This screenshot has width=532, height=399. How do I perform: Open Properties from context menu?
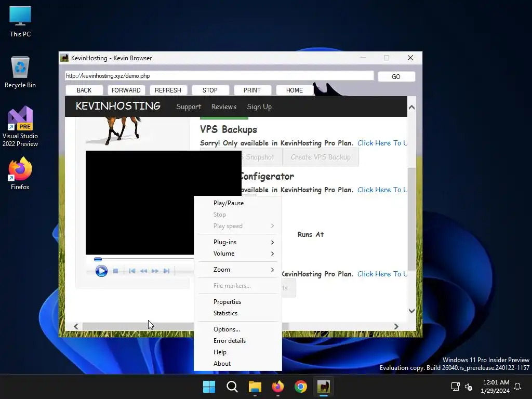tap(238, 302)
